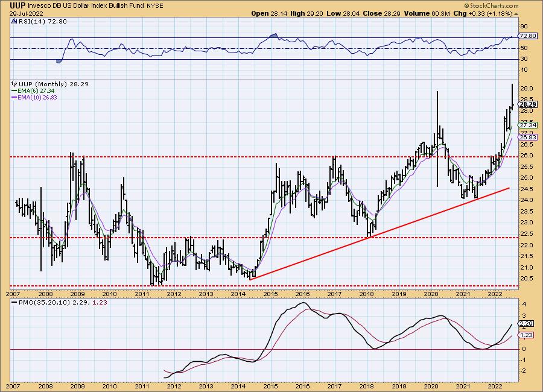Click the Close 28.29 header value

(x=382, y=13)
